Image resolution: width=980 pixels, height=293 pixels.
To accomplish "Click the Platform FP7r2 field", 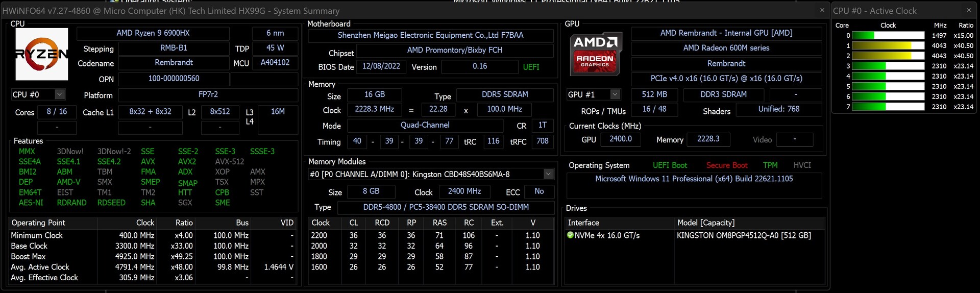I will pos(208,94).
